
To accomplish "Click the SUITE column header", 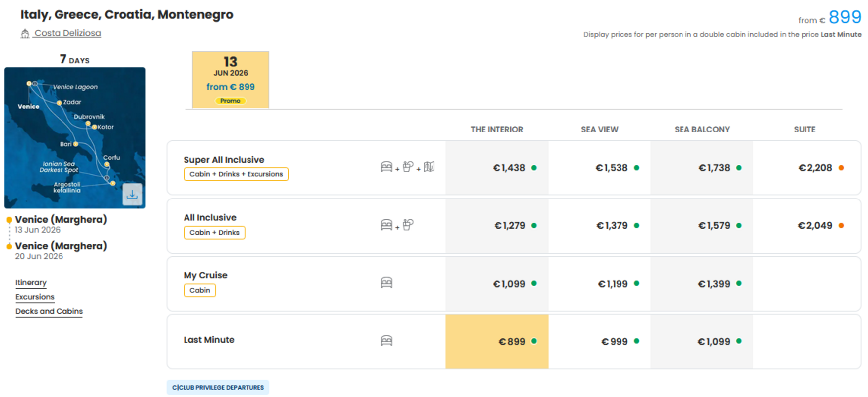I will [805, 130].
